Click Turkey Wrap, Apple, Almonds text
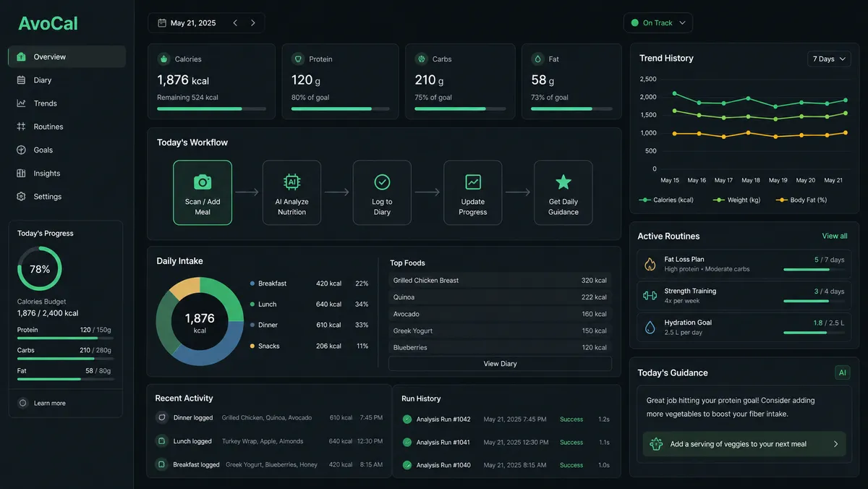868x489 pixels. [263, 441]
